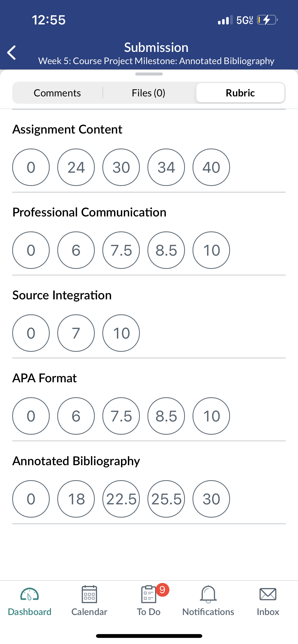Select 18 rating under Annotated Bibliography
298x644 pixels.
pyautogui.click(x=76, y=499)
